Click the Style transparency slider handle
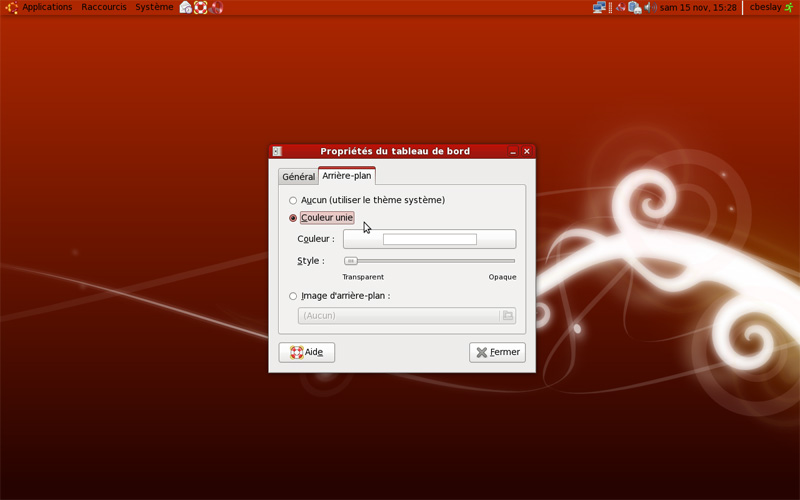Viewport: 800px width, 500px height. coord(351,261)
